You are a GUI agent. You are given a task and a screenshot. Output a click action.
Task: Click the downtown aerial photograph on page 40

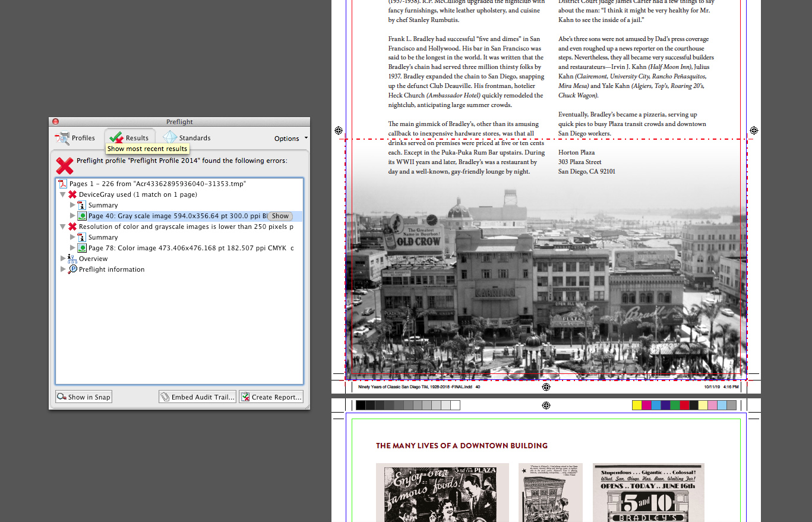[546, 279]
